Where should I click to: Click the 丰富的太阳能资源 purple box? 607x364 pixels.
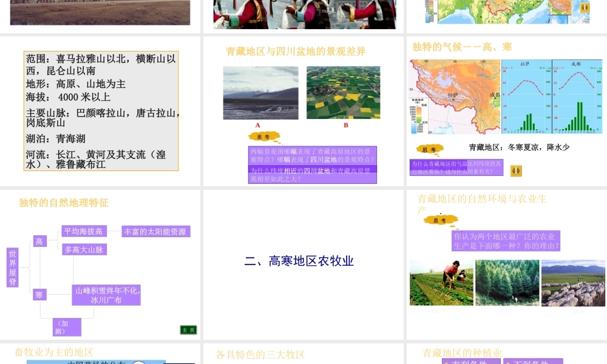156,231
